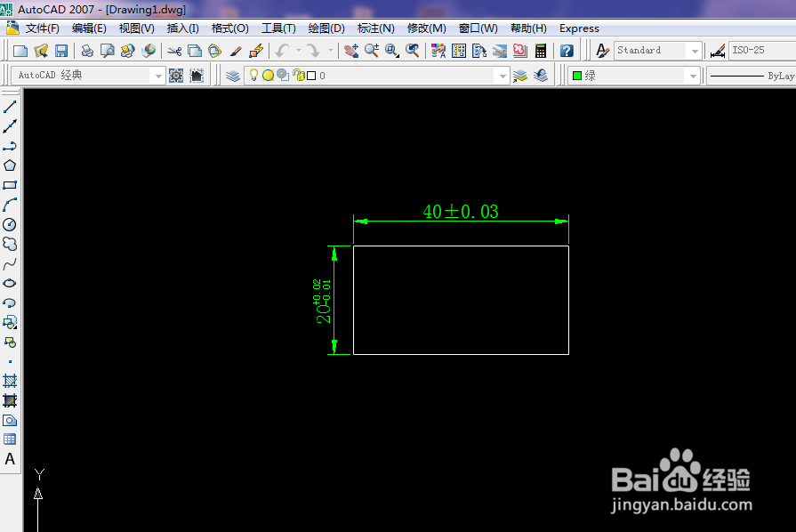Click the Layer Previous button
The height and width of the screenshot is (532, 796).
click(541, 76)
